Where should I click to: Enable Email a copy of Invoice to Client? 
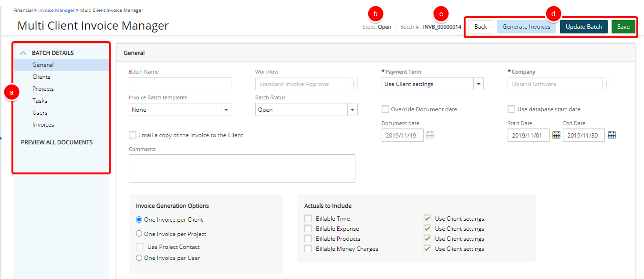coord(133,135)
